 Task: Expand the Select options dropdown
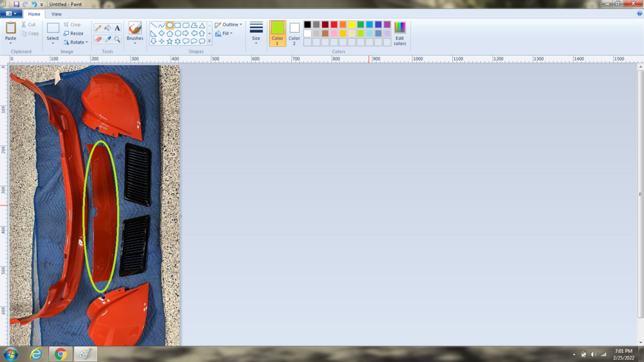(x=53, y=43)
